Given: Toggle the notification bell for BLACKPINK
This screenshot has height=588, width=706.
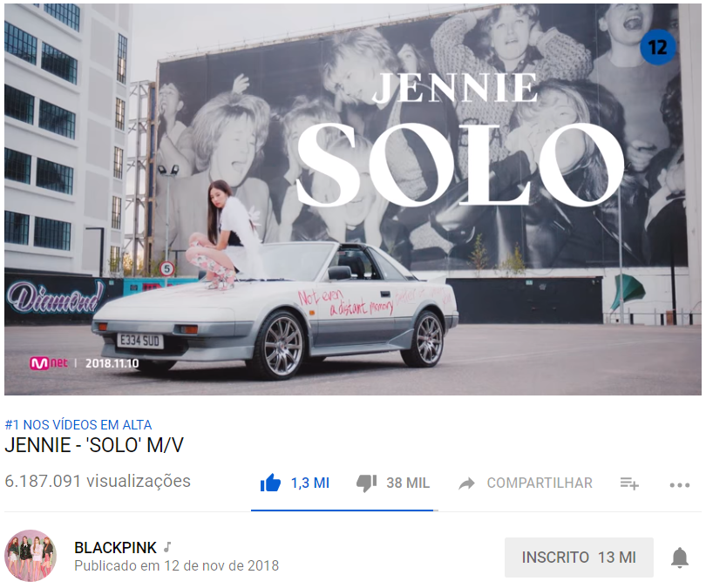Looking at the screenshot, I should 680,558.
